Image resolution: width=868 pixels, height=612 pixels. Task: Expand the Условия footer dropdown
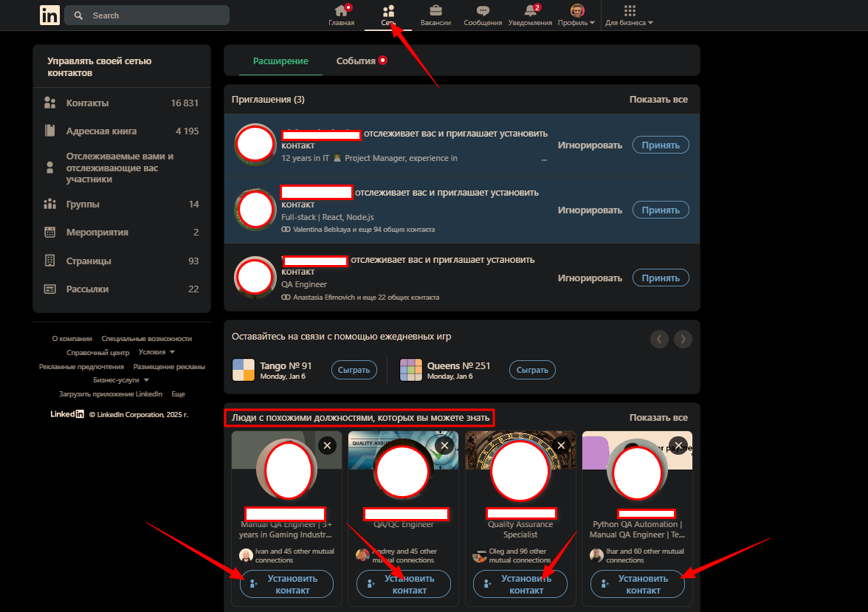click(x=156, y=352)
